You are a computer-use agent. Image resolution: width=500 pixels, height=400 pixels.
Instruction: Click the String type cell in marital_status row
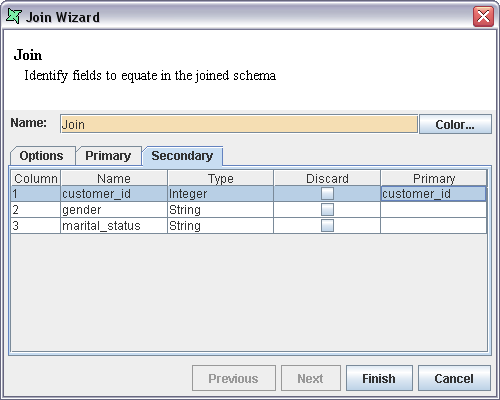pos(220,226)
